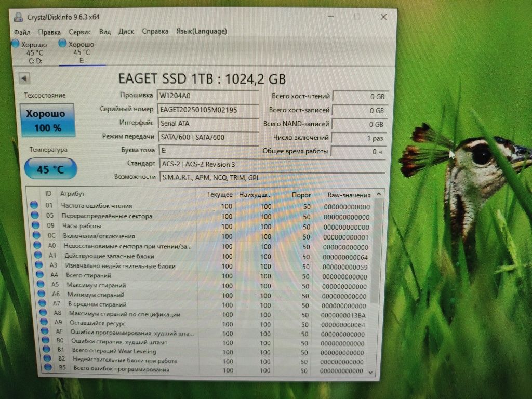Screen dimensions: 532x399
Task: Click status circle of A7 В среднем стираний
Action: point(42,303)
